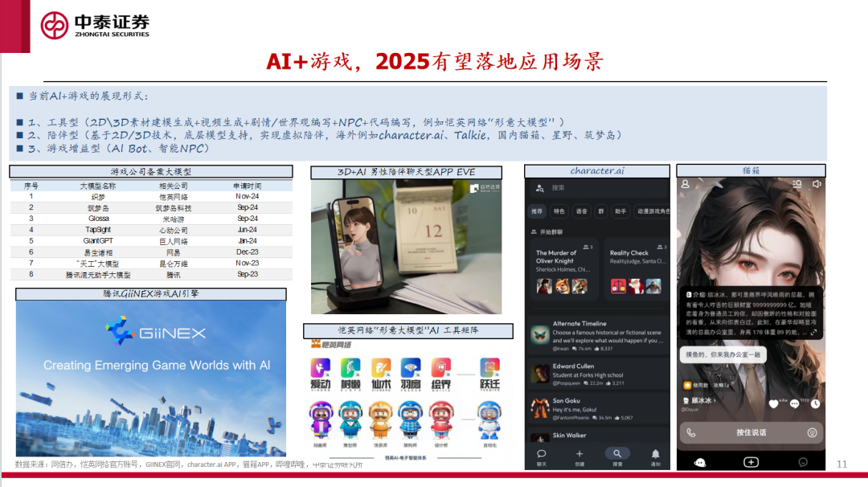This screenshot has width=868, height=487.
Task: Click the orange 场景师 robot mascot
Action: tap(380, 420)
